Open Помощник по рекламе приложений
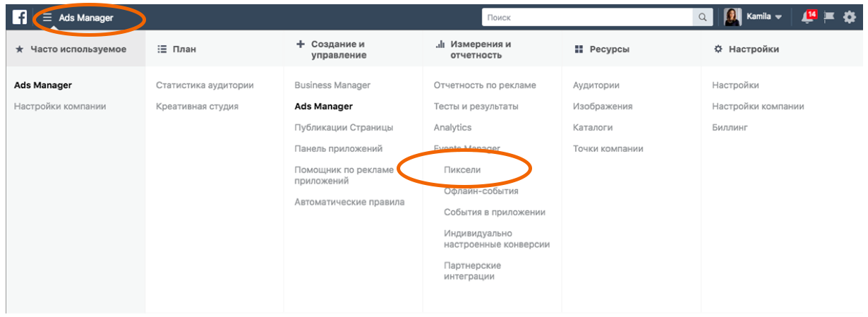 click(344, 175)
